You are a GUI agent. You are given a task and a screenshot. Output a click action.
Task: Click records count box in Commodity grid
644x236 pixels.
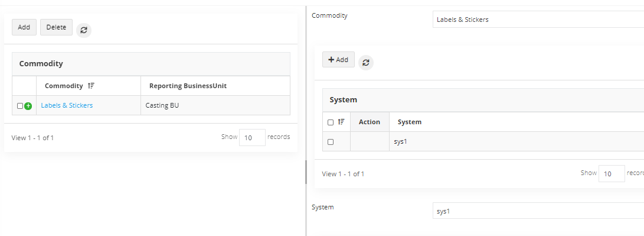252,138
